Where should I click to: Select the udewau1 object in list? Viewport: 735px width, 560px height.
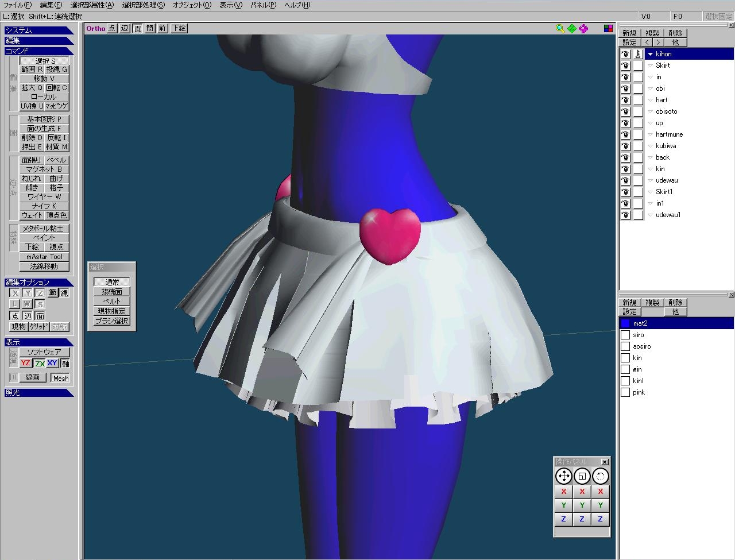(668, 215)
